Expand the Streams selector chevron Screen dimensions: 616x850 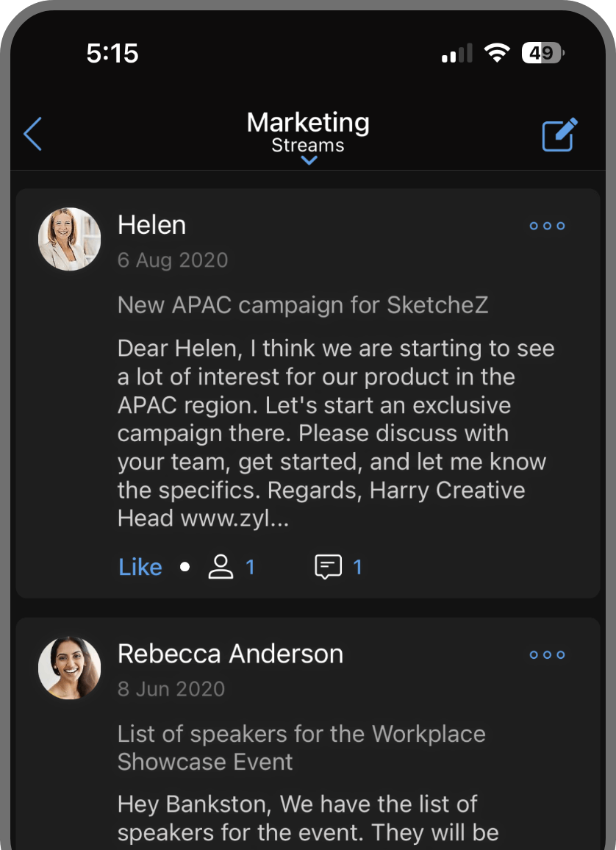click(308, 160)
